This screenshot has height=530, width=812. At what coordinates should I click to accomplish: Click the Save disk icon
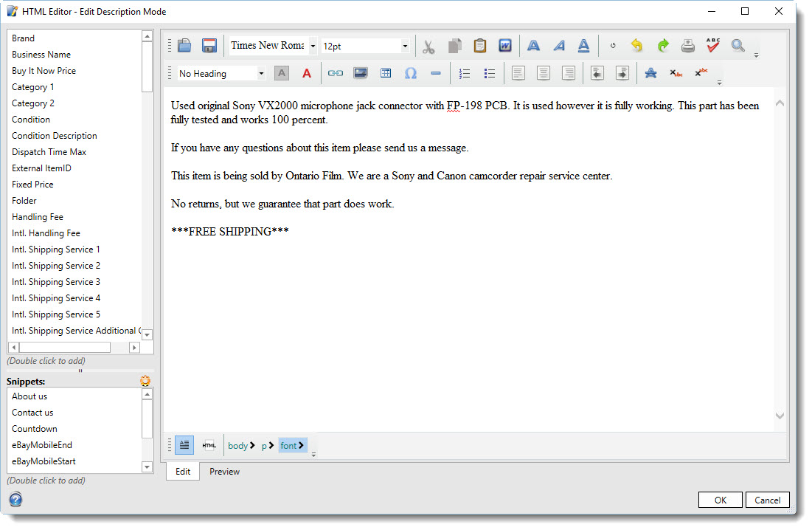click(209, 46)
